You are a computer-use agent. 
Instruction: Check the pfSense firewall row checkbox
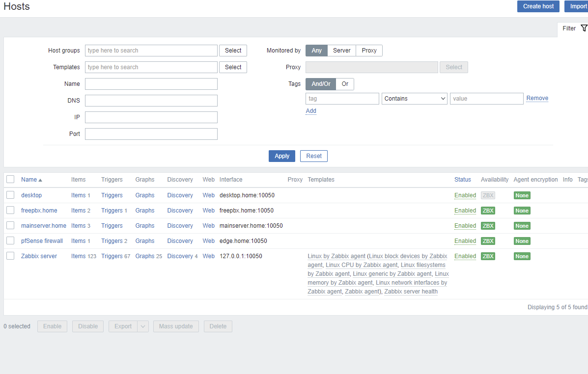pos(10,240)
